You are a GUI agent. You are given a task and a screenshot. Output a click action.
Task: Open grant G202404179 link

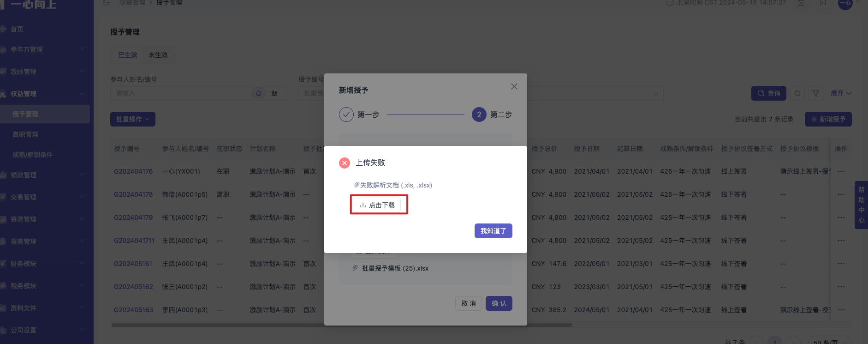tap(133, 217)
